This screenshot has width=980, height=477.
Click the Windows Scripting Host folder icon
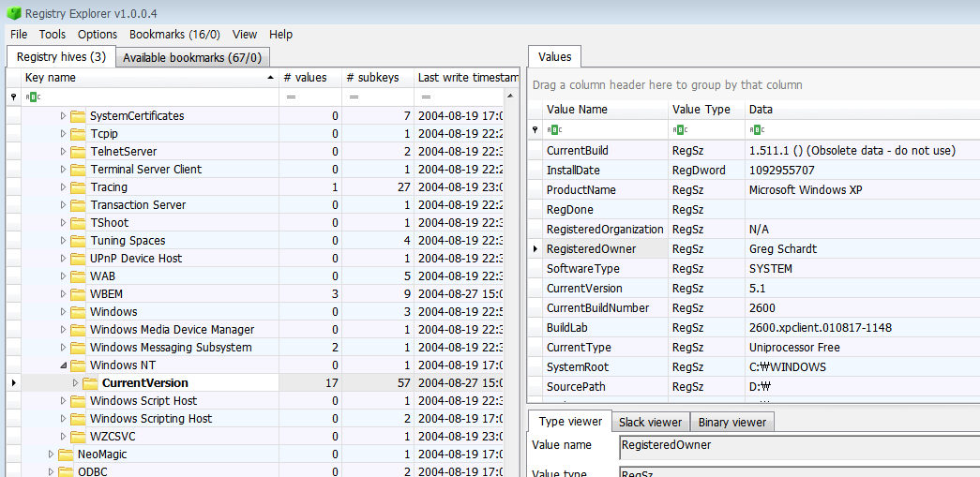coord(78,418)
